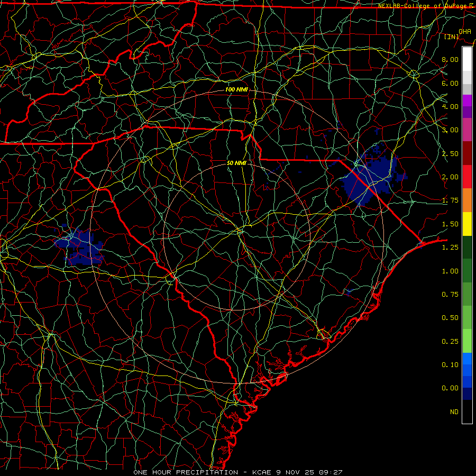Click the 0.50 legend value

point(450,318)
